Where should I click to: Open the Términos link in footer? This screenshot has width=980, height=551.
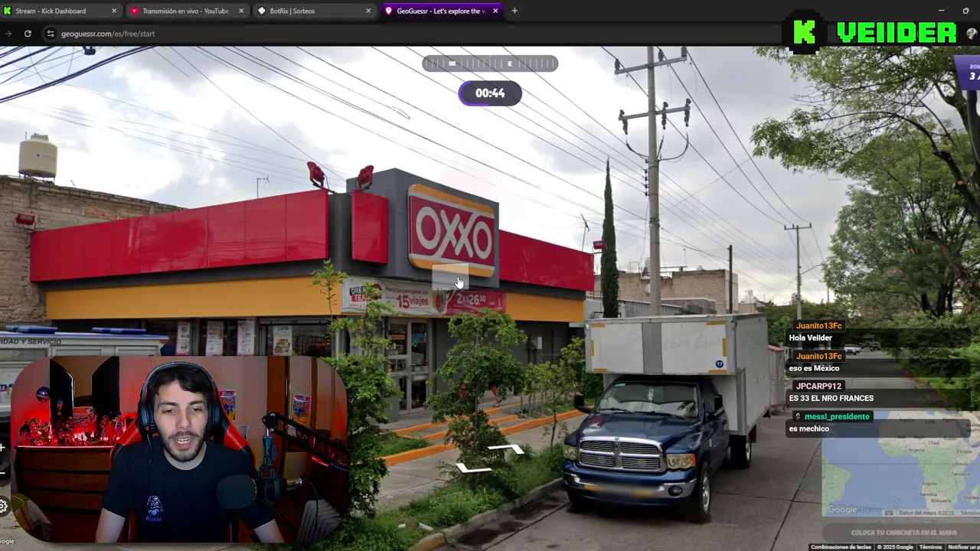(930, 547)
